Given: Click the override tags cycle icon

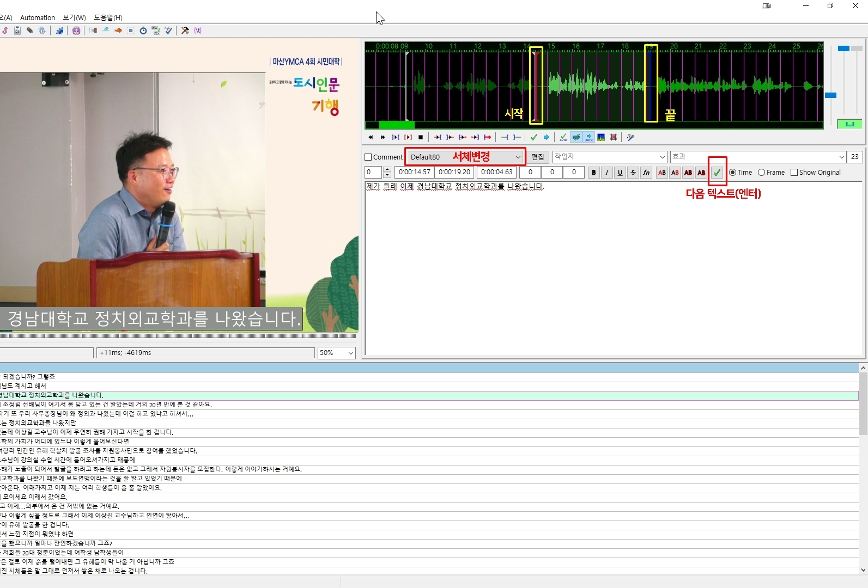Looking at the screenshot, I should pyautogui.click(x=198, y=30).
